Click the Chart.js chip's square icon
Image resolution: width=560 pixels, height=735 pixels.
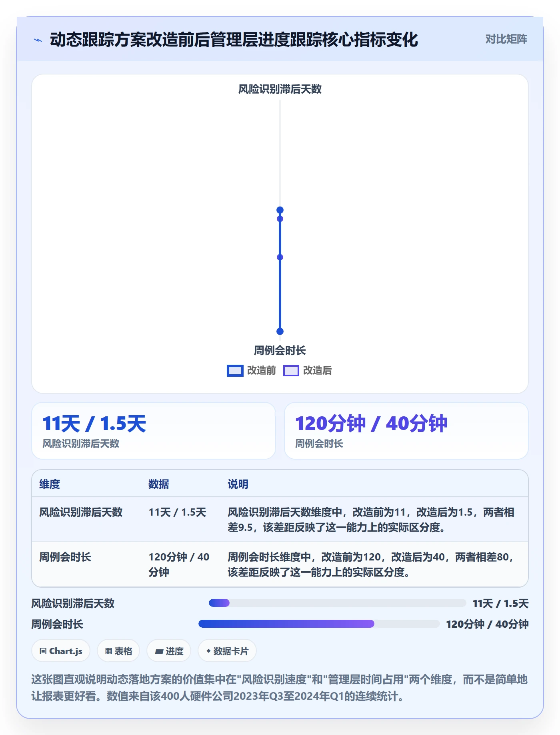coord(43,651)
